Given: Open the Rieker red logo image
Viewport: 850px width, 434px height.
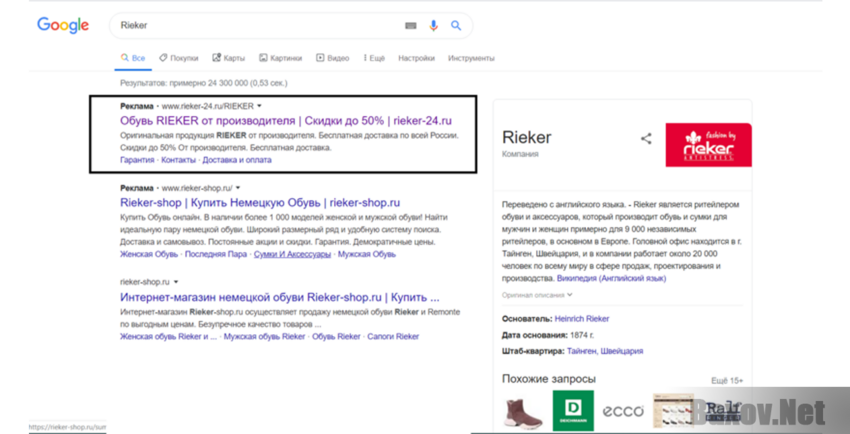Looking at the screenshot, I should (709, 145).
